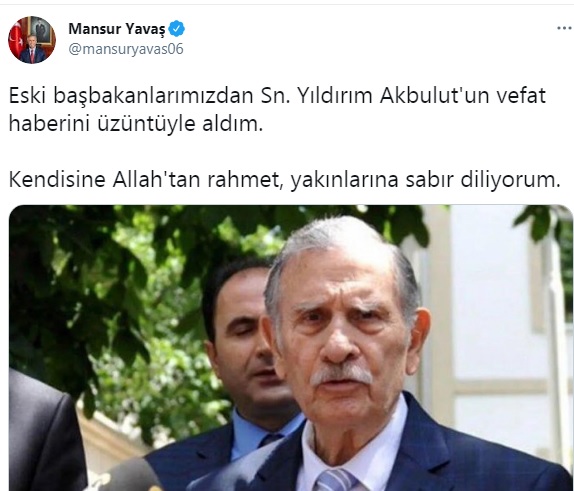The width and height of the screenshot is (574, 491).
Task: Click the word "başbakanlarımızdan" in the tweet
Action: [153, 97]
